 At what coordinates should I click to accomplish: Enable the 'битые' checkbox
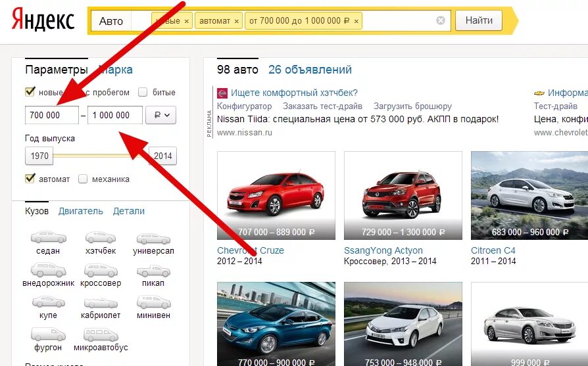coord(143,92)
